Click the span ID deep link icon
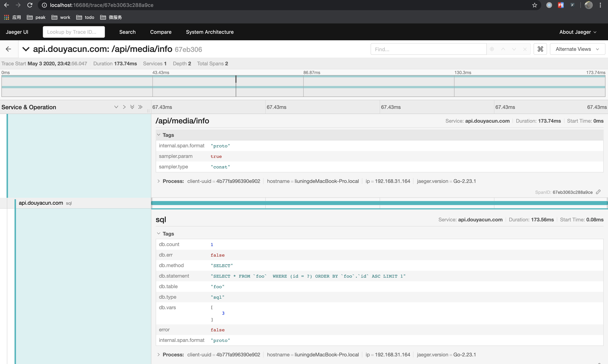The image size is (608, 364). (x=598, y=192)
